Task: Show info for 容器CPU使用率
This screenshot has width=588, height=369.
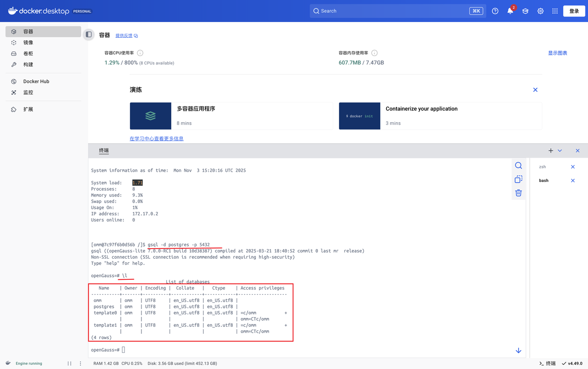Action: tap(140, 53)
